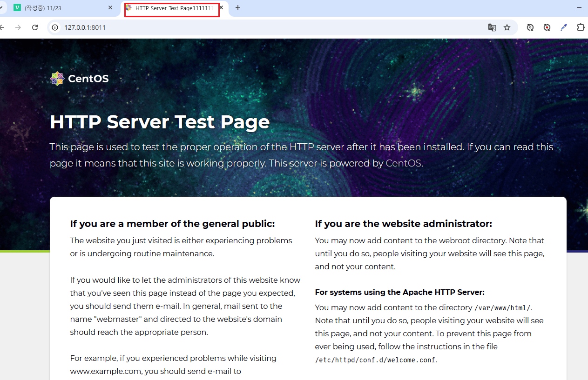The image size is (588, 380).
Task: Click the forward navigation arrow
Action: point(18,27)
